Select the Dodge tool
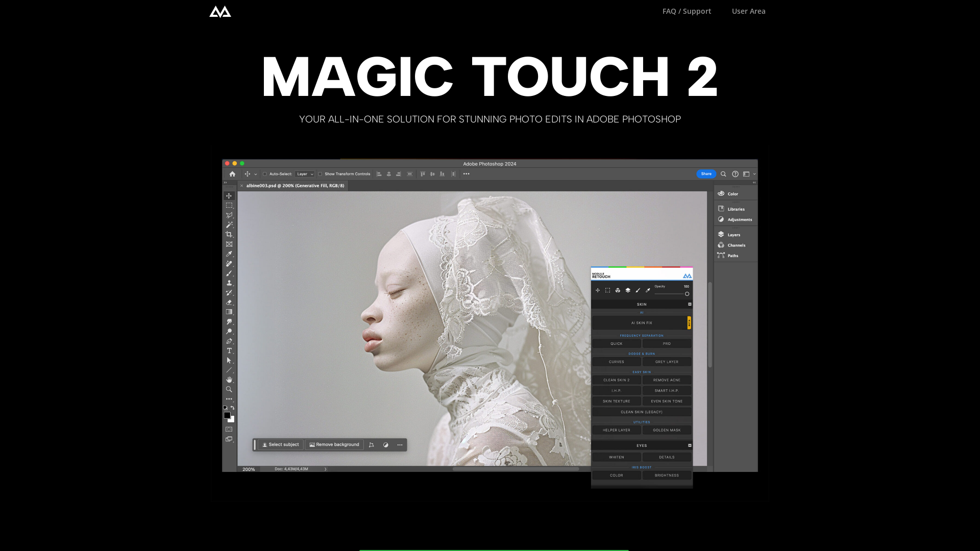The height and width of the screenshot is (551, 980). 229,331
